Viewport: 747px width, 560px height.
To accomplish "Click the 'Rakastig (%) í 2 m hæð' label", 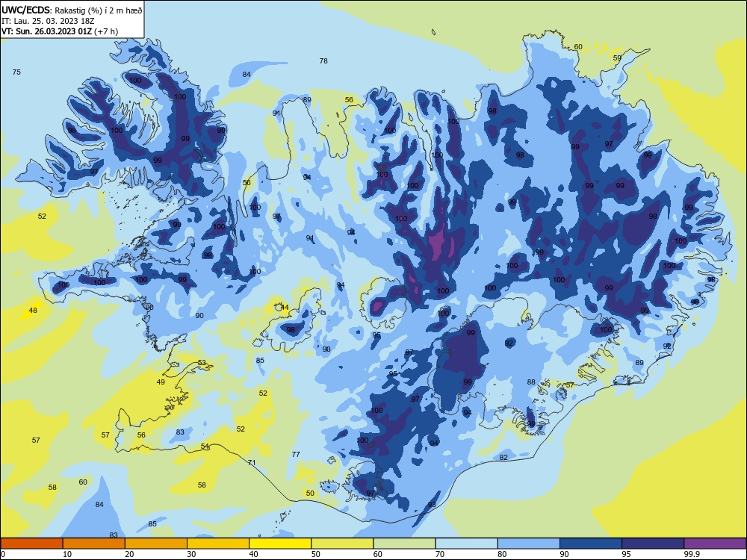I will 98,10.
